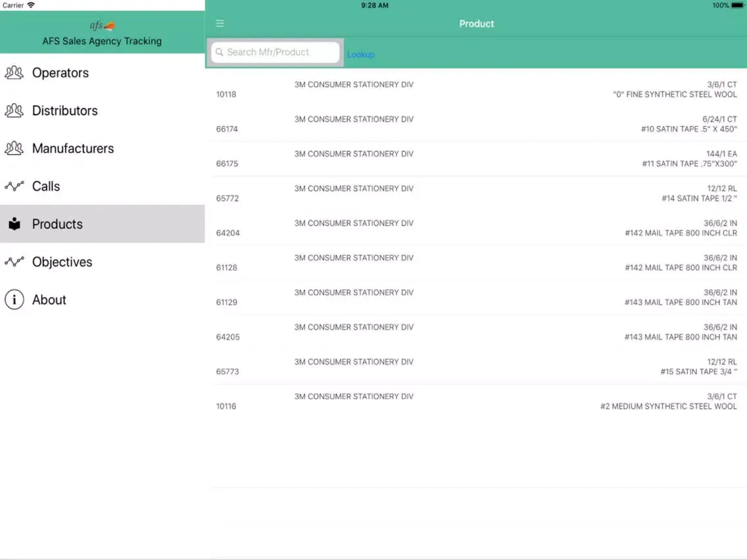Select product row 61128
Viewport: 747px width, 560px height.
pyautogui.click(x=476, y=263)
